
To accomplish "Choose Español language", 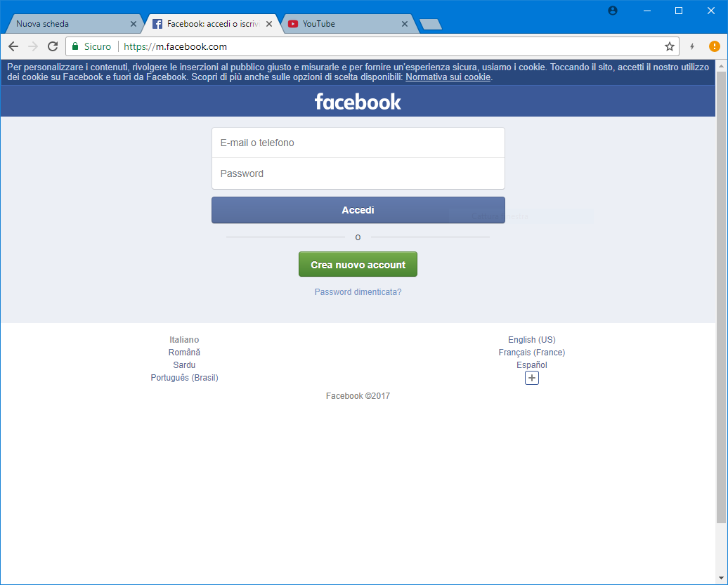I will click(532, 365).
